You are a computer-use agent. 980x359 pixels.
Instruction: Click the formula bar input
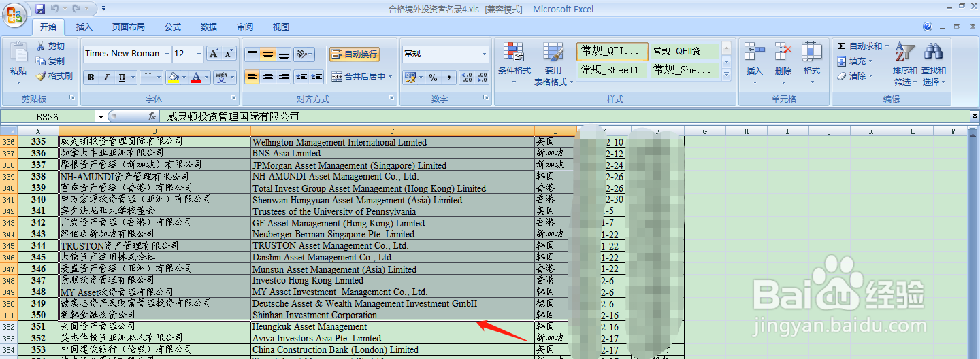(x=565, y=117)
